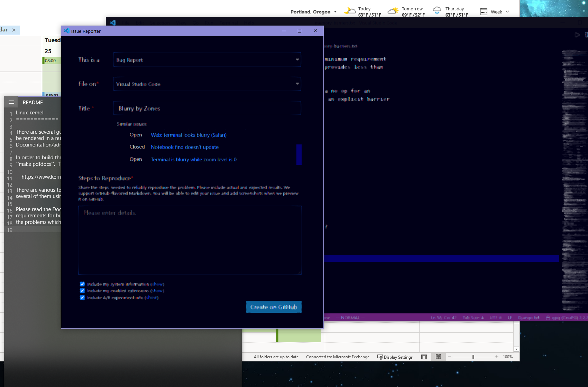Click the Steps to Reproduce details text area

click(190, 240)
